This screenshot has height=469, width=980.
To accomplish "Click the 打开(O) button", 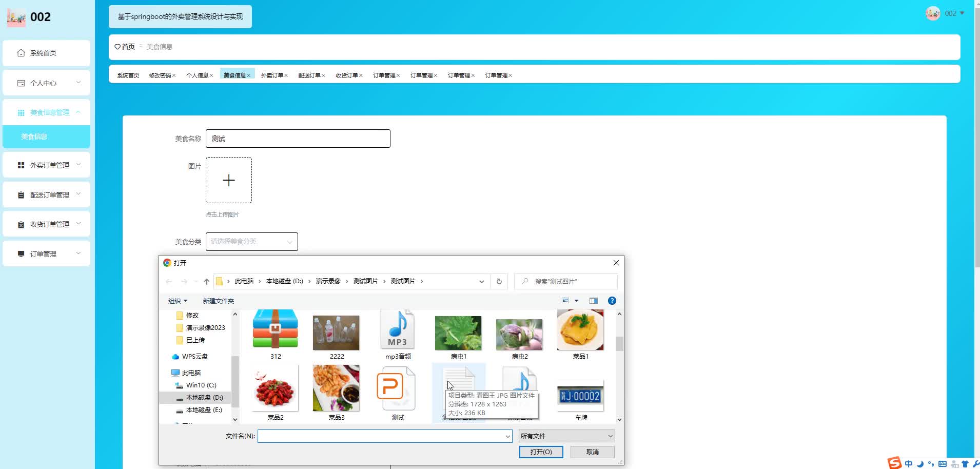I will (x=541, y=452).
